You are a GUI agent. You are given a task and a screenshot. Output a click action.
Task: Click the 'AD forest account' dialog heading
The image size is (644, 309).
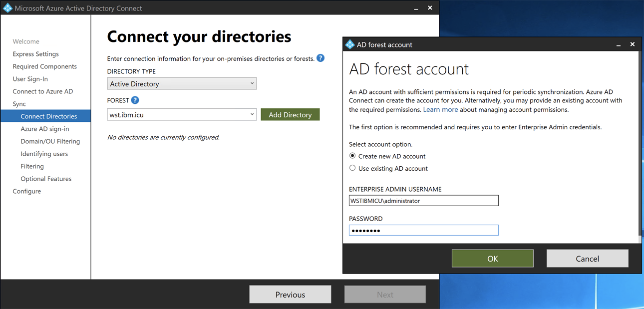click(x=409, y=69)
